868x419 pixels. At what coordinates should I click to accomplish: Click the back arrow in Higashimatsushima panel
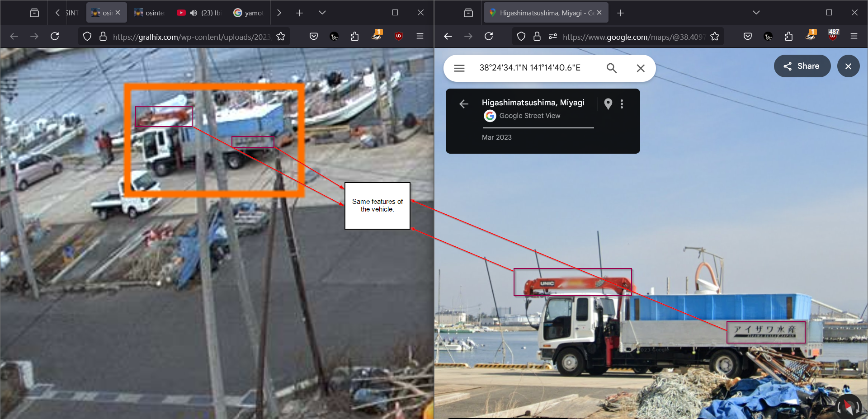(464, 104)
